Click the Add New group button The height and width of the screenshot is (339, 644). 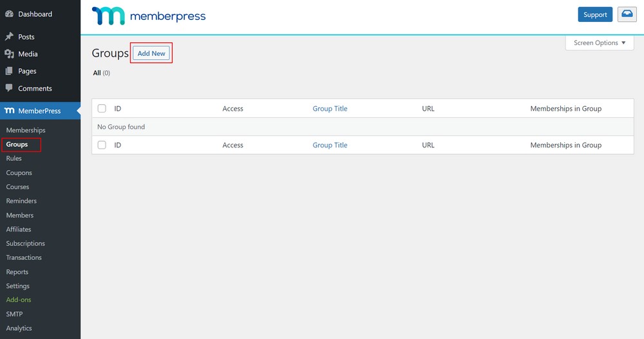[x=151, y=53]
